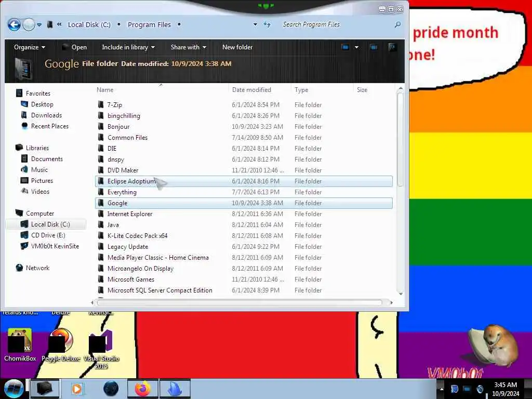This screenshot has width=532, height=399.
Task: Click the Forward navigation arrow
Action: 29,25
